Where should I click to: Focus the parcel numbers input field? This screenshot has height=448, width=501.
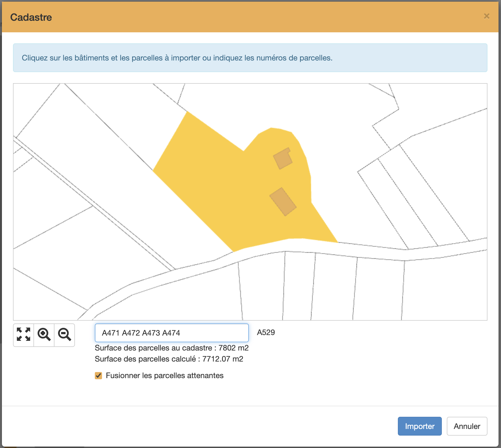tap(171, 333)
